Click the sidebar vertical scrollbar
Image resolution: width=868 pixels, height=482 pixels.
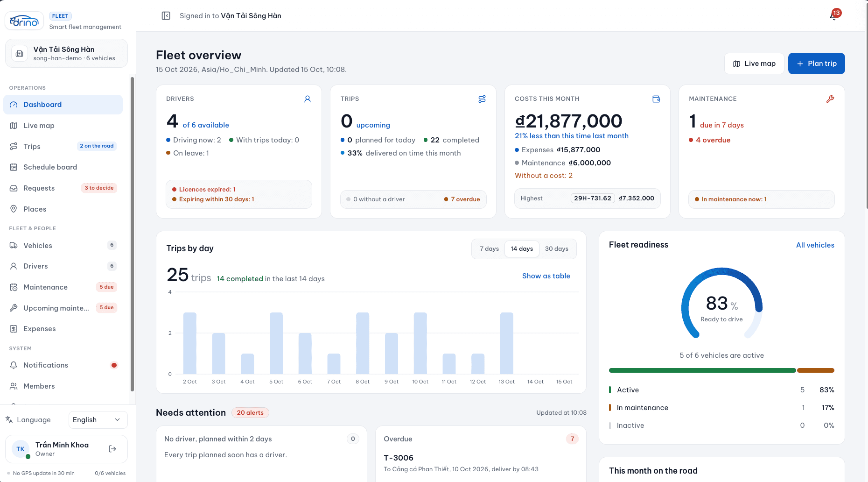pos(132,234)
